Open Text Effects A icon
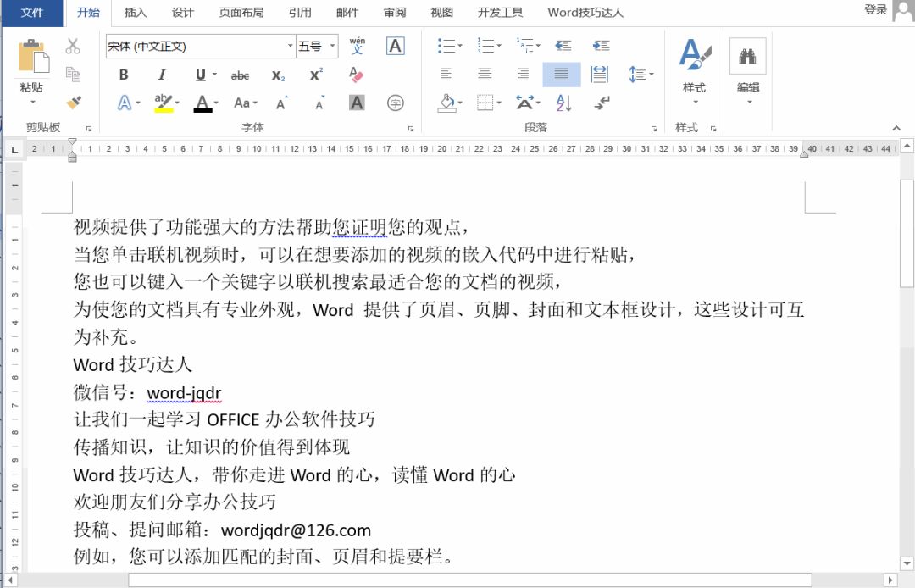This screenshot has height=588, width=915. tap(125, 103)
